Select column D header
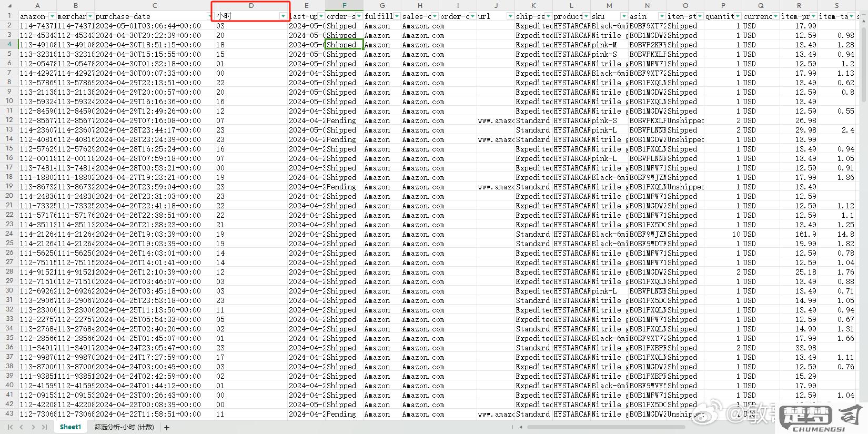This screenshot has width=868, height=434. (251, 5)
